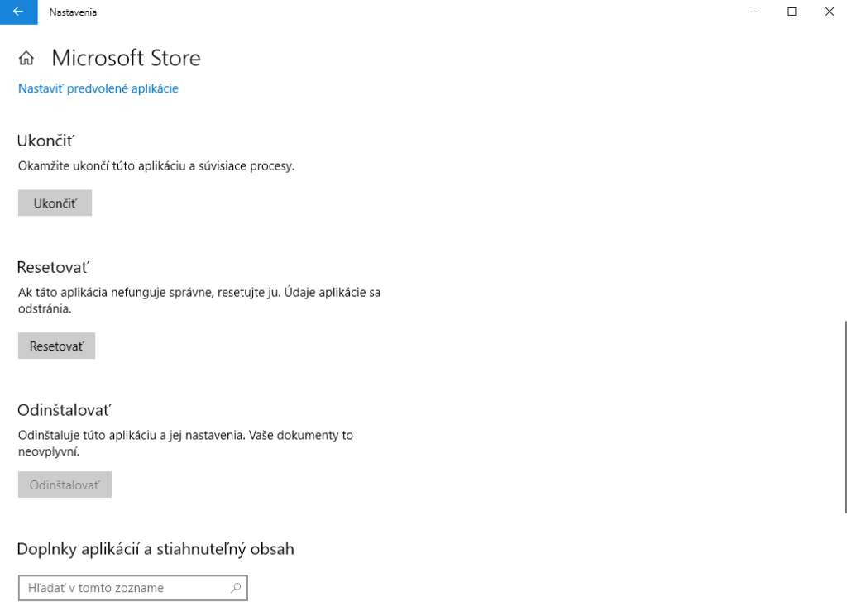Focus the Hľadať v tomto zozname field
The height and width of the screenshot is (616, 847).
(124, 588)
